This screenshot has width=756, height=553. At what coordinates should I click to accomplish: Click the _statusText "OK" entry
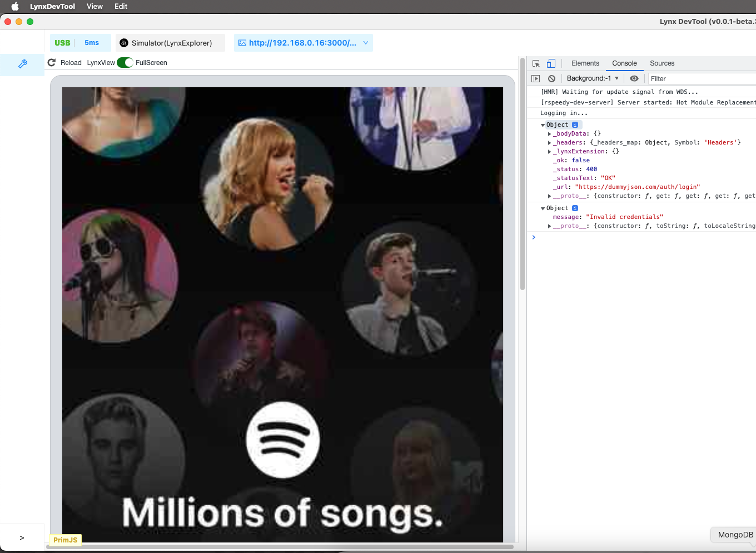click(584, 178)
